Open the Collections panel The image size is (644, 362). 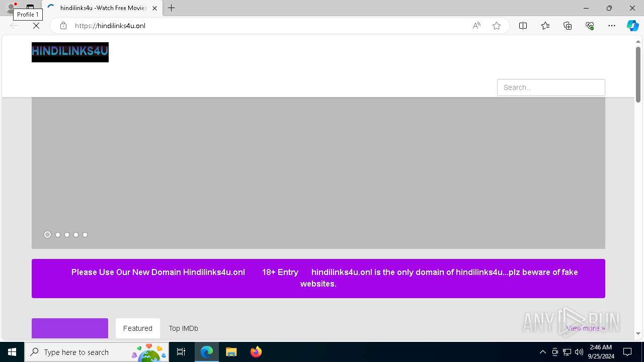pyautogui.click(x=568, y=26)
